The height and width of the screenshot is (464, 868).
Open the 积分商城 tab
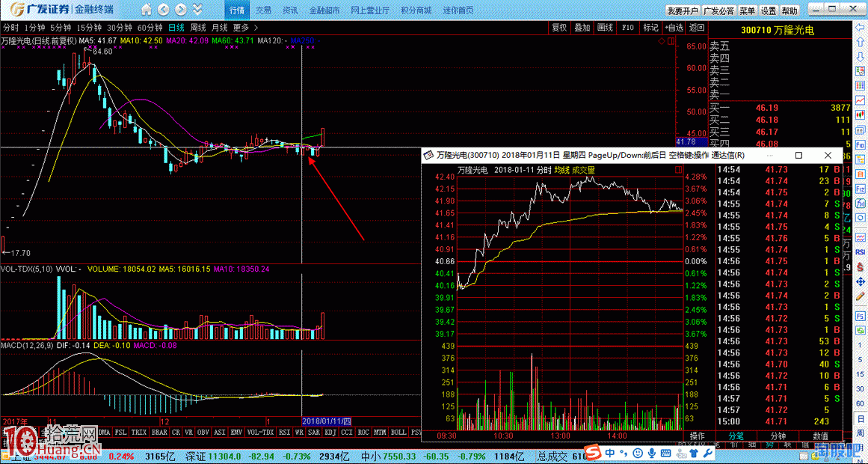click(416, 10)
